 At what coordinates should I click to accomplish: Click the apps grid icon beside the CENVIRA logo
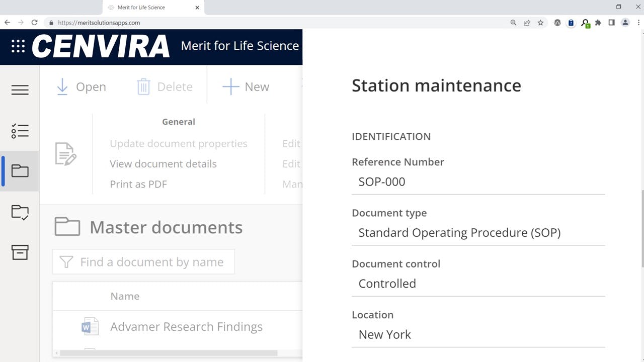click(18, 47)
